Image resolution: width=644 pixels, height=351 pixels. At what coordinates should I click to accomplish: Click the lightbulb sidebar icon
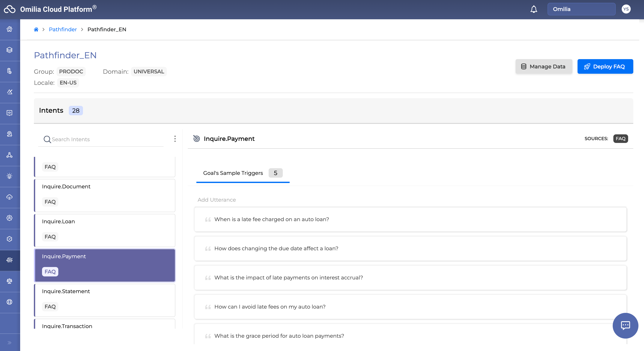pyautogui.click(x=9, y=176)
